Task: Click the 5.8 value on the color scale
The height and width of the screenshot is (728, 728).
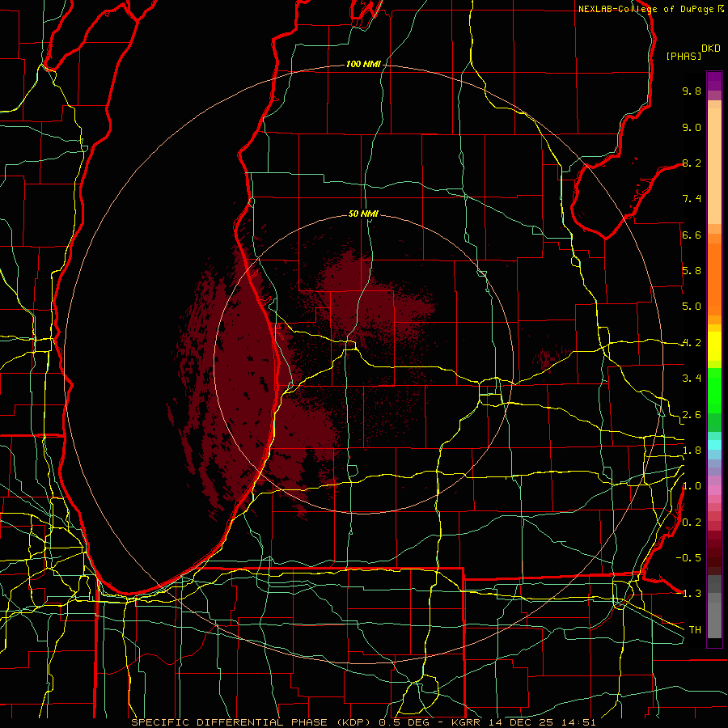Action: [x=692, y=271]
